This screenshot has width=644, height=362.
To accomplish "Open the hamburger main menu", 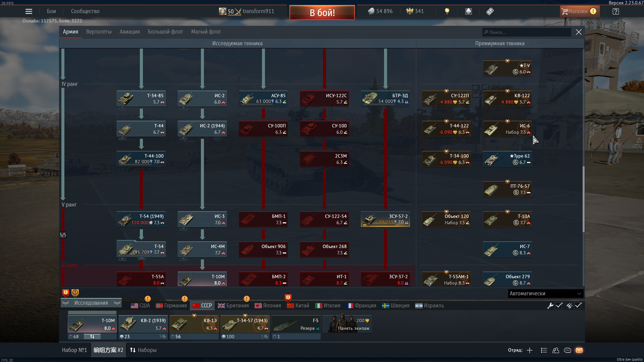I will tap(29, 11).
